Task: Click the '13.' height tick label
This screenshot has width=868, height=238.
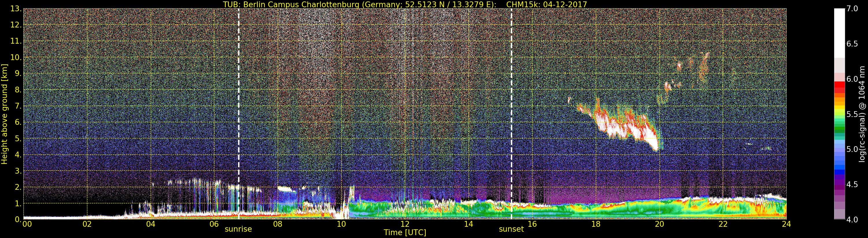Action: tap(16, 9)
